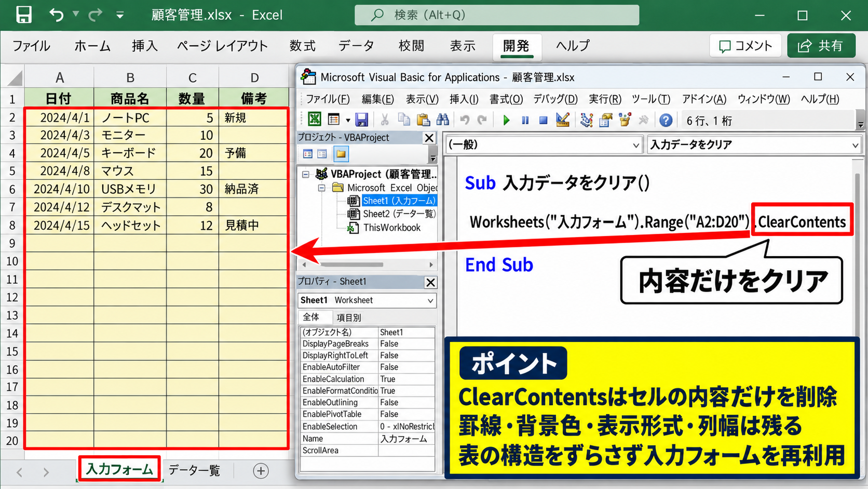Save the Excel workbook from the title bar

coord(23,15)
